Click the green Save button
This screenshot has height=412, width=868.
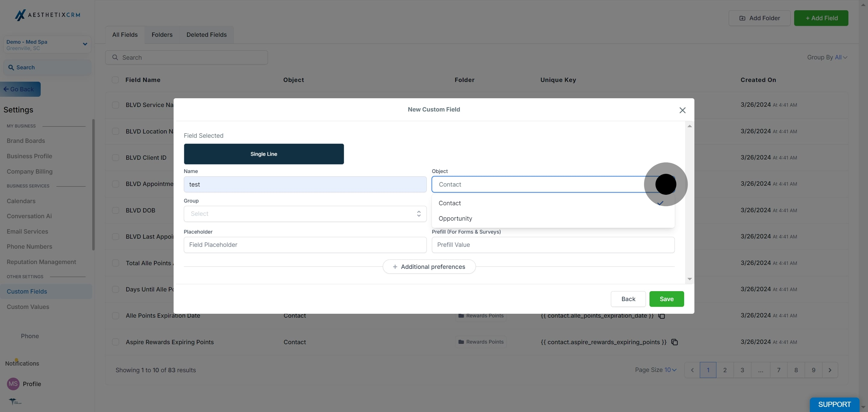click(666, 299)
